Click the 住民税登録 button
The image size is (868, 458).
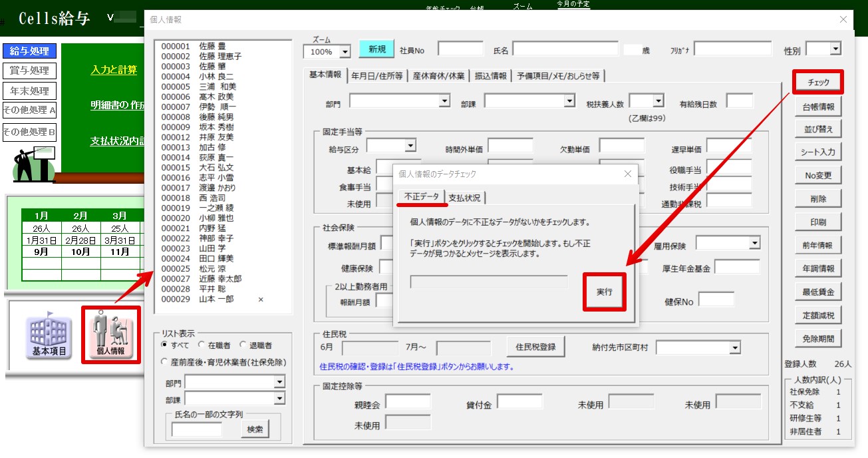(535, 347)
